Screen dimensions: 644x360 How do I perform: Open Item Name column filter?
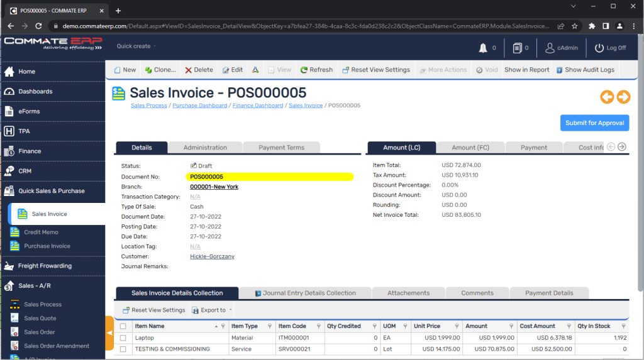click(223, 326)
